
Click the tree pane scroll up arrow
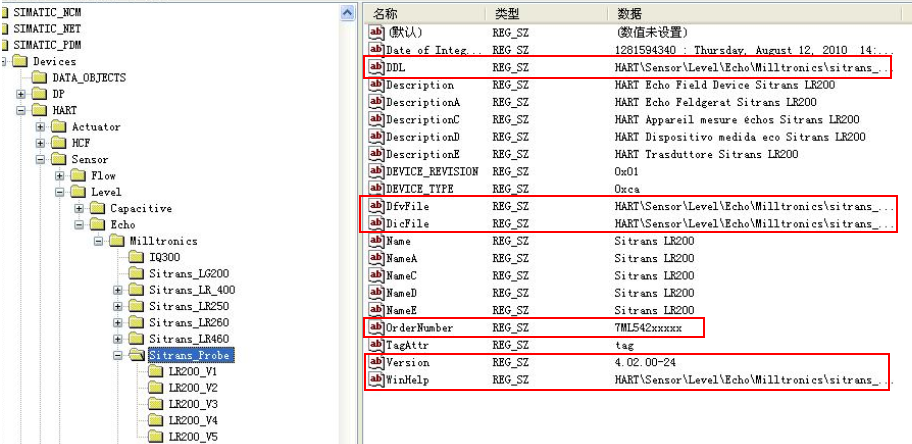[x=347, y=13]
